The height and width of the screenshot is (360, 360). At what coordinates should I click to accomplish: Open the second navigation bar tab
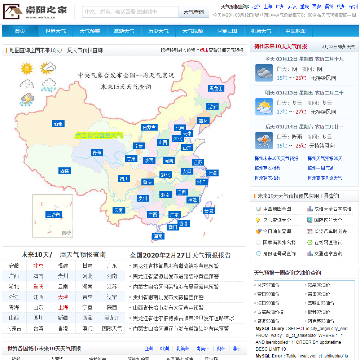coord(55,31)
